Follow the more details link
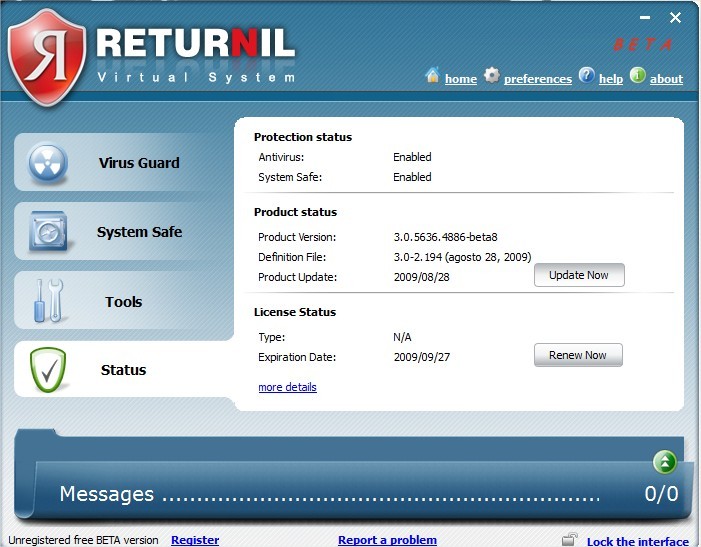Image resolution: width=701 pixels, height=547 pixels. click(287, 387)
